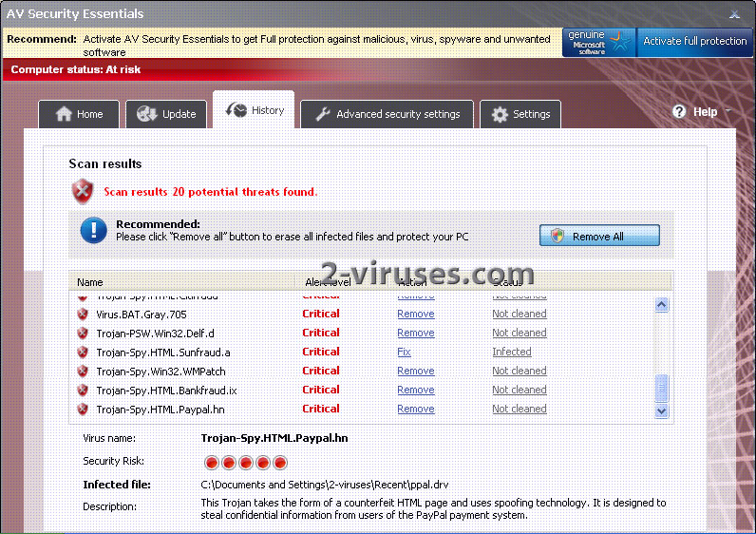756x534 pixels.
Task: Remove Trojan-Spy.Win32.WMPatch threat
Action: [x=416, y=371]
